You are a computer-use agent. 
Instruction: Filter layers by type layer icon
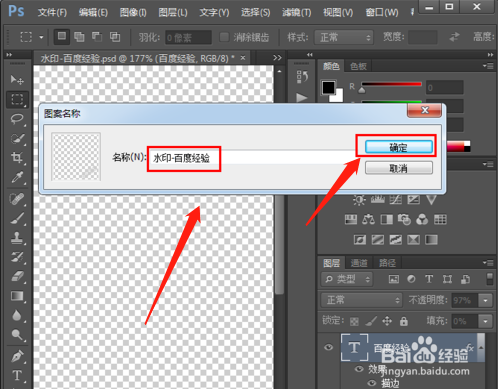tap(429, 279)
